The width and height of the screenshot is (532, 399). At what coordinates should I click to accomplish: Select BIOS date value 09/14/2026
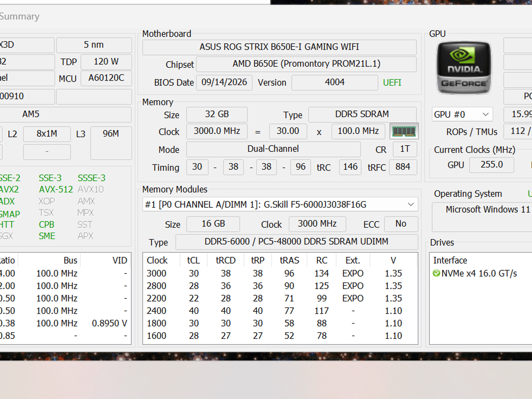(x=224, y=82)
